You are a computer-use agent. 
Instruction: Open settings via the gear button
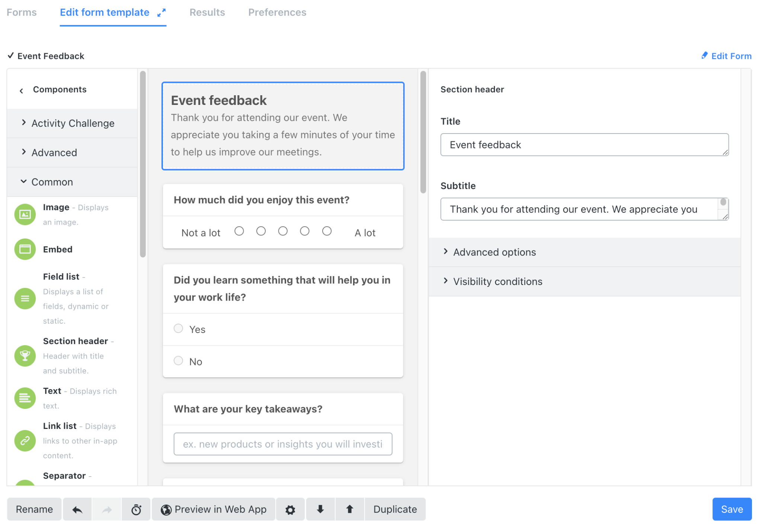click(x=290, y=509)
